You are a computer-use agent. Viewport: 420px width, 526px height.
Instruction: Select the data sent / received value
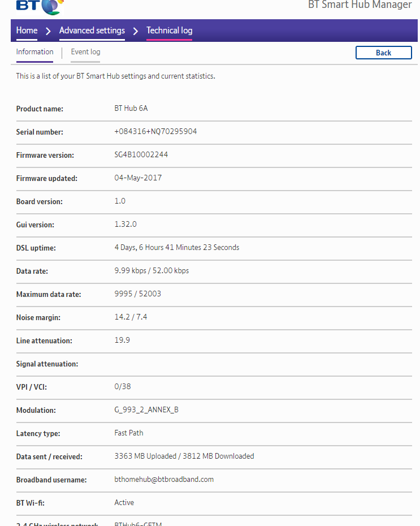(x=184, y=456)
